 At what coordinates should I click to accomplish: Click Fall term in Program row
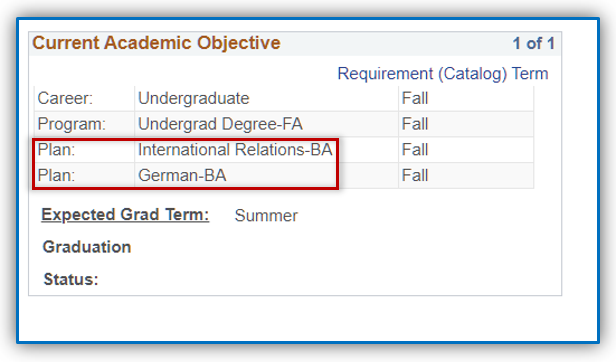tap(415, 124)
